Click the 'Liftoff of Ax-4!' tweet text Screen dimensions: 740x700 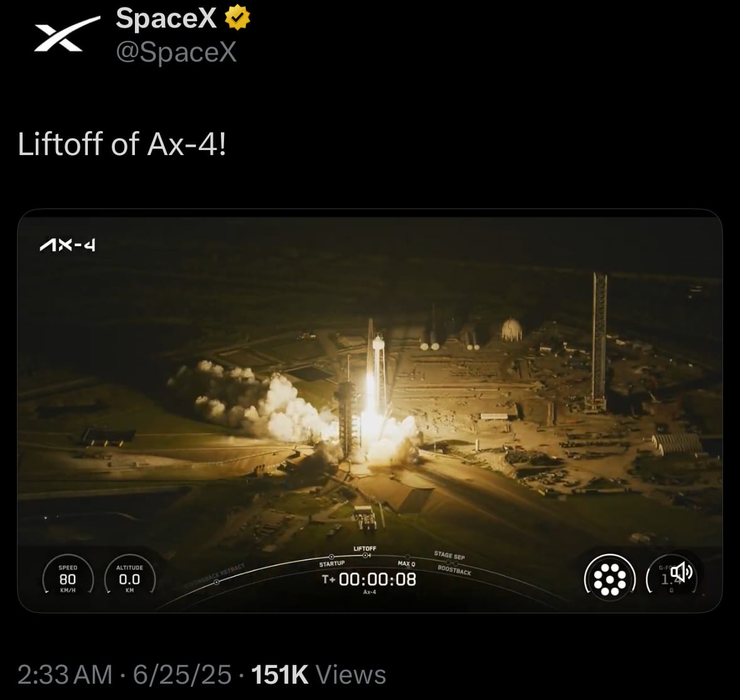click(x=122, y=144)
